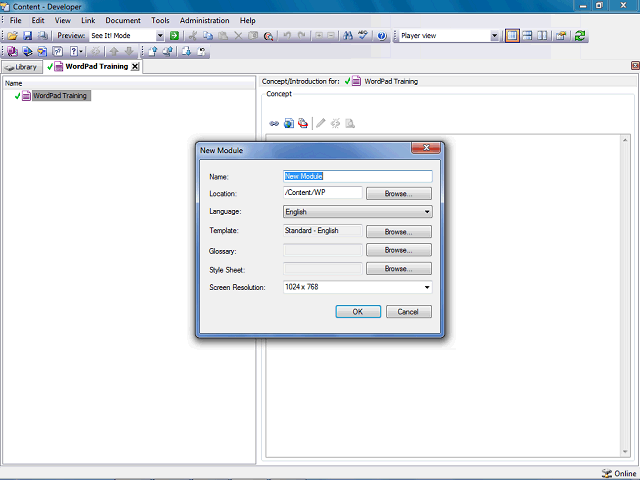Viewport: 640px width, 480px height.
Task: Expand the Player view dropdown
Action: coord(494,36)
